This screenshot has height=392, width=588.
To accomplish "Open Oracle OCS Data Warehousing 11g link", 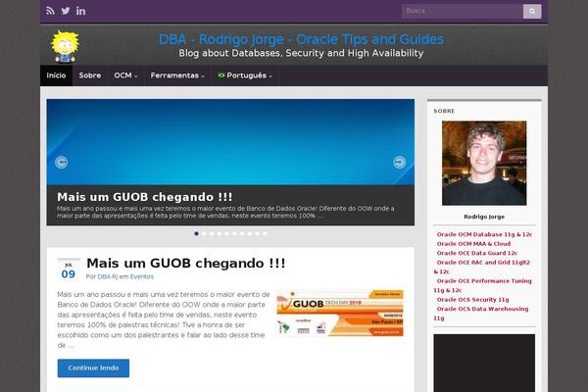I will point(481,314).
